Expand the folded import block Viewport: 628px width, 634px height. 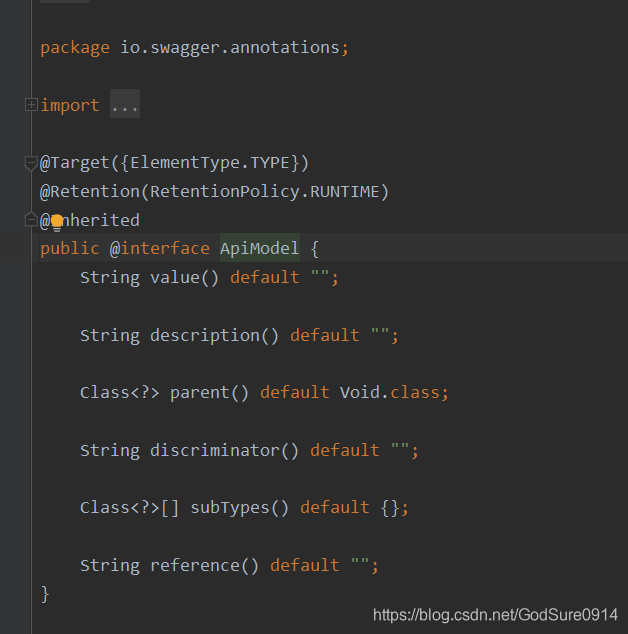(31, 104)
